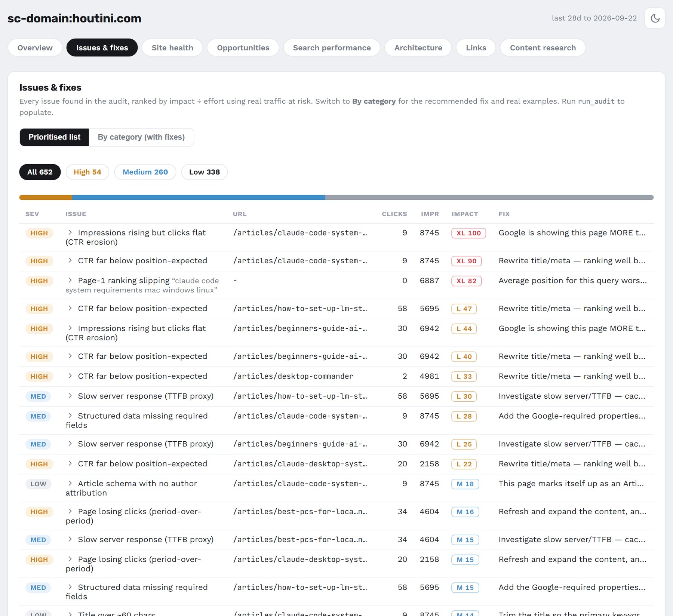Click the XL 82 impact badge
Viewport: 673px width, 616px height.
pyautogui.click(x=467, y=281)
